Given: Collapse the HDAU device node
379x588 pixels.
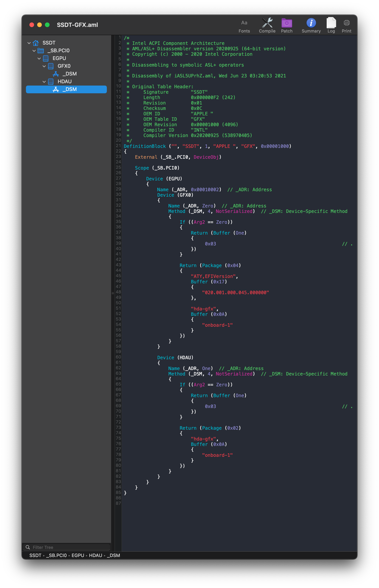Looking at the screenshot, I should (x=44, y=82).
